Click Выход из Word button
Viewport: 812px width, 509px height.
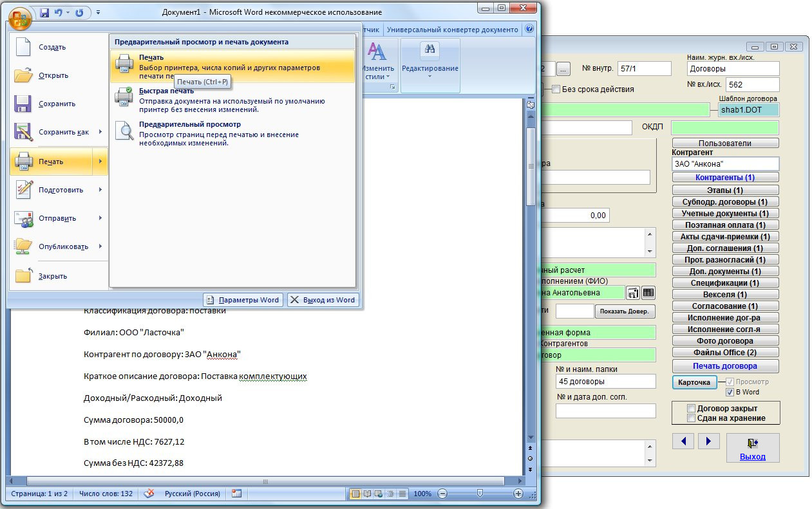point(323,300)
